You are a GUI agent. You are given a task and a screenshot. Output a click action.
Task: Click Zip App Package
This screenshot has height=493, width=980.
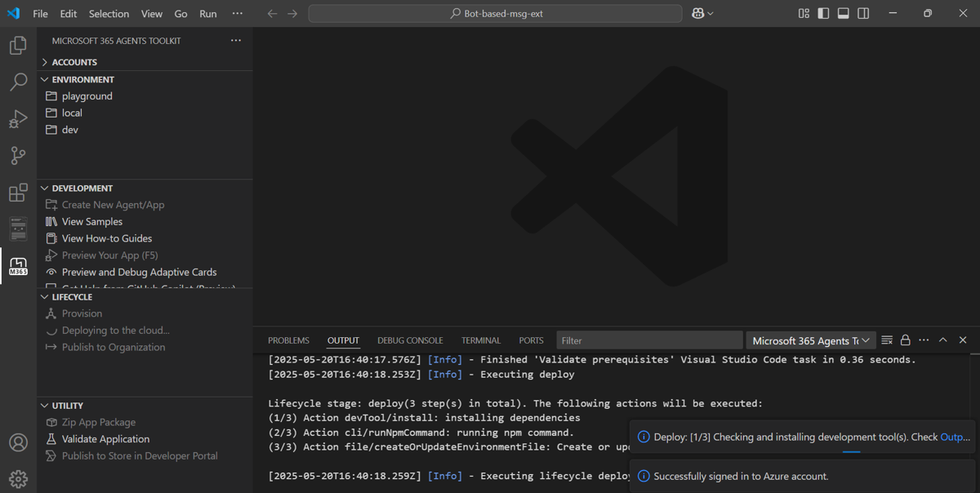[x=145, y=422]
